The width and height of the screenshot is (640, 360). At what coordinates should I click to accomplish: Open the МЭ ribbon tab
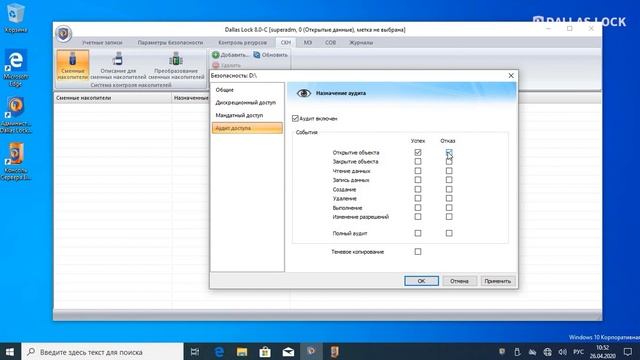pos(308,42)
